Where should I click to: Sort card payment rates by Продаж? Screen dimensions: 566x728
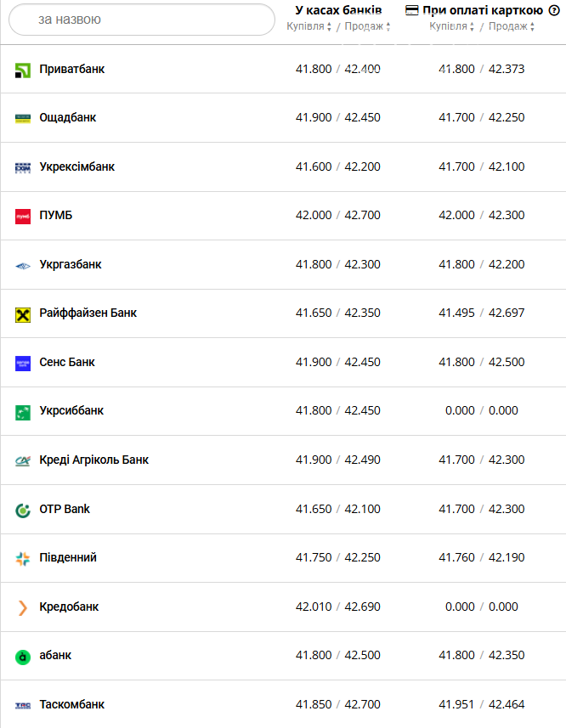click(x=512, y=26)
